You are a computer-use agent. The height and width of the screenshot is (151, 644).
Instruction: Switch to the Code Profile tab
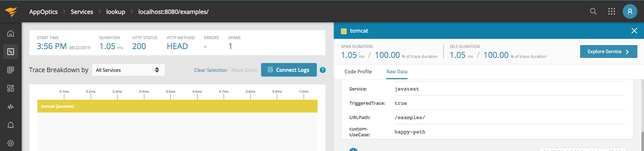[358, 71]
